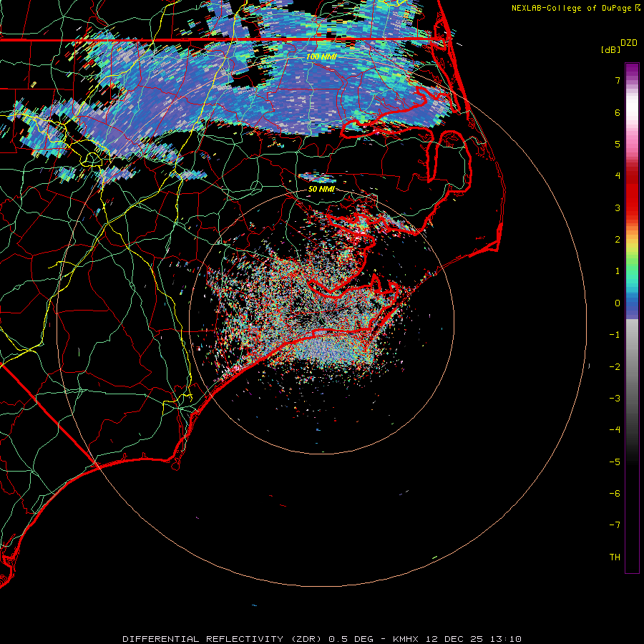Click the -1 value on color scale
The width and height of the screenshot is (644, 644).
coord(615,335)
